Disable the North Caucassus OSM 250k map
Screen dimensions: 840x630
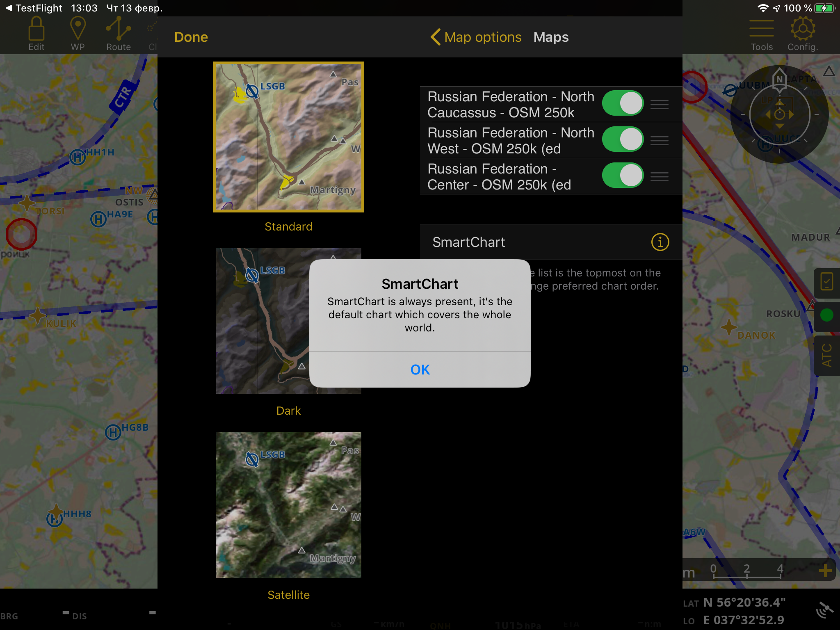click(623, 103)
